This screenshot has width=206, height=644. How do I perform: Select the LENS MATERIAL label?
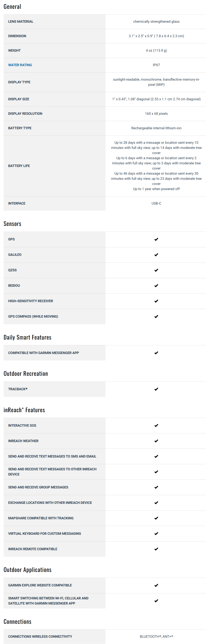click(x=21, y=22)
